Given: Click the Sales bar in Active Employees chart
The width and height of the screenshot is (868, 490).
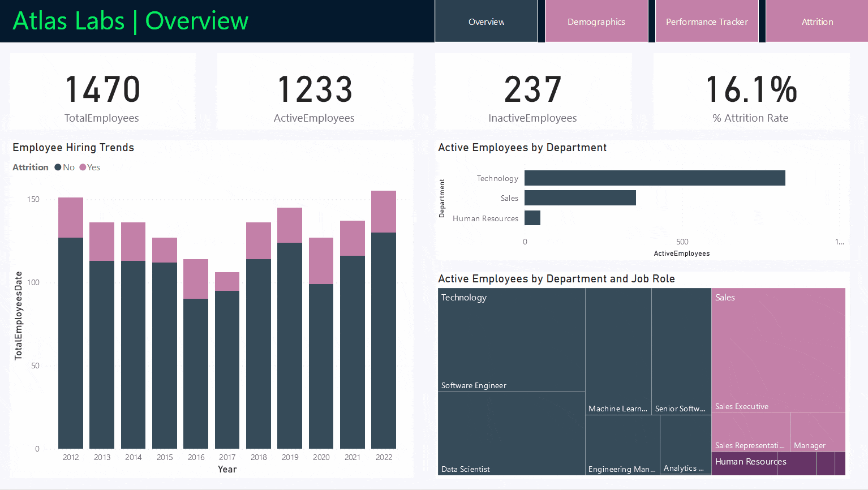Looking at the screenshot, I should [579, 197].
